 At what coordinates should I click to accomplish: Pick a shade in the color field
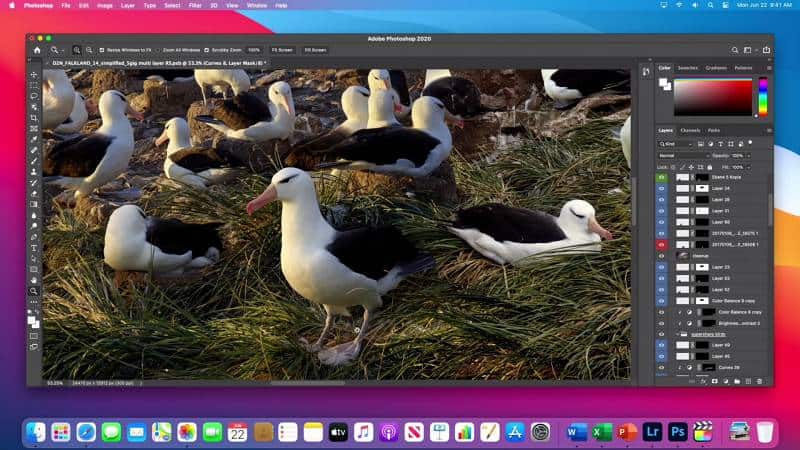pyautogui.click(x=713, y=97)
